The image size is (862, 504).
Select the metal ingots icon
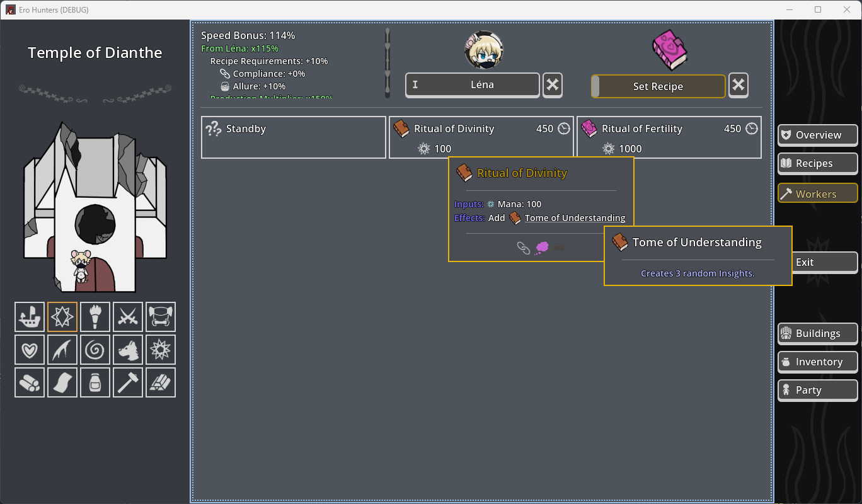pyautogui.click(x=161, y=382)
